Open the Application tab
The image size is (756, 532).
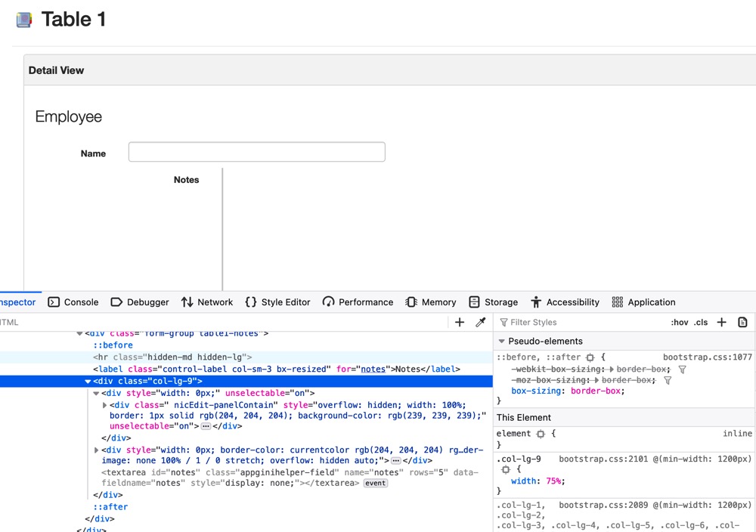coord(643,302)
